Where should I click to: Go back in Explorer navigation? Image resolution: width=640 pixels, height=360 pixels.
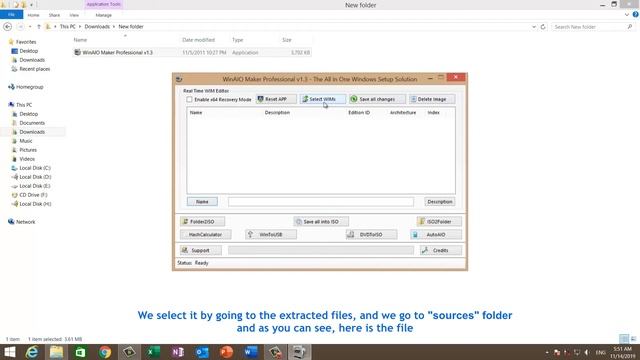[x=7, y=27]
